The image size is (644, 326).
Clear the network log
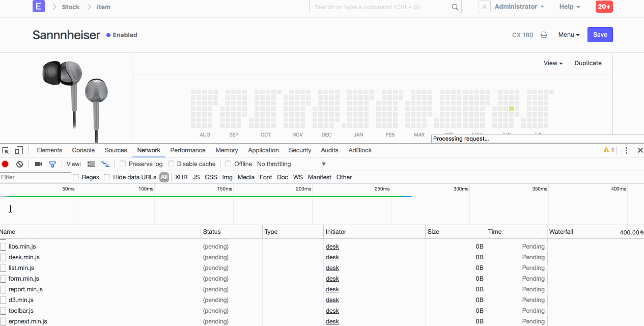tap(19, 164)
